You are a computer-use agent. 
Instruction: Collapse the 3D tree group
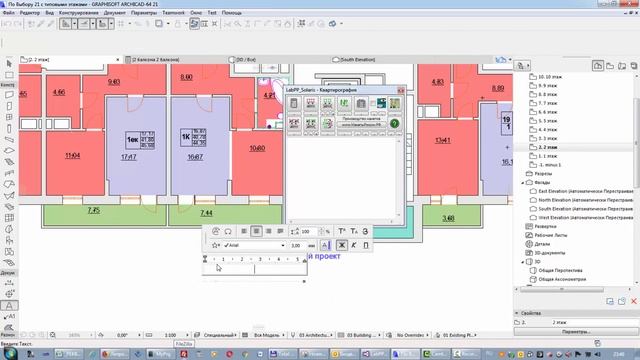[523, 262]
